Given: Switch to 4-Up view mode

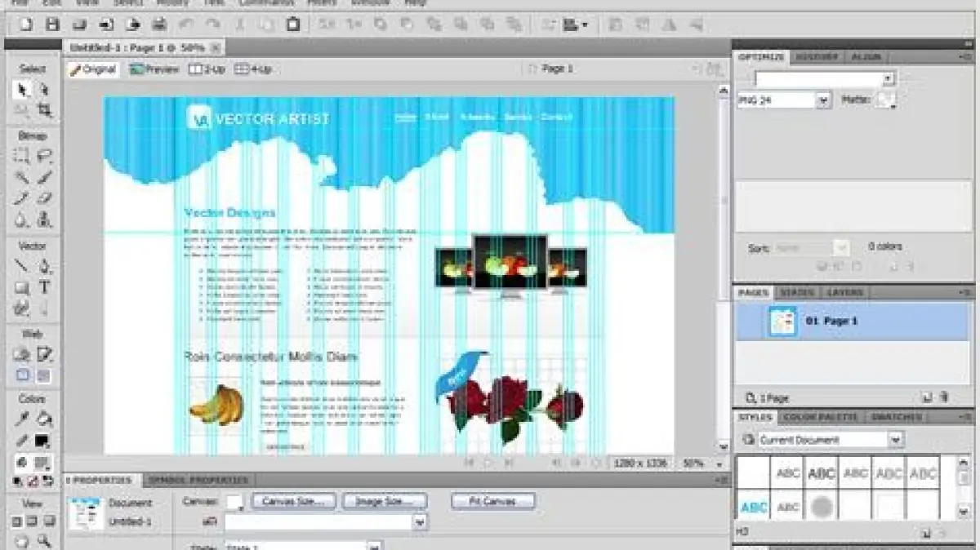Looking at the screenshot, I should 253,69.
